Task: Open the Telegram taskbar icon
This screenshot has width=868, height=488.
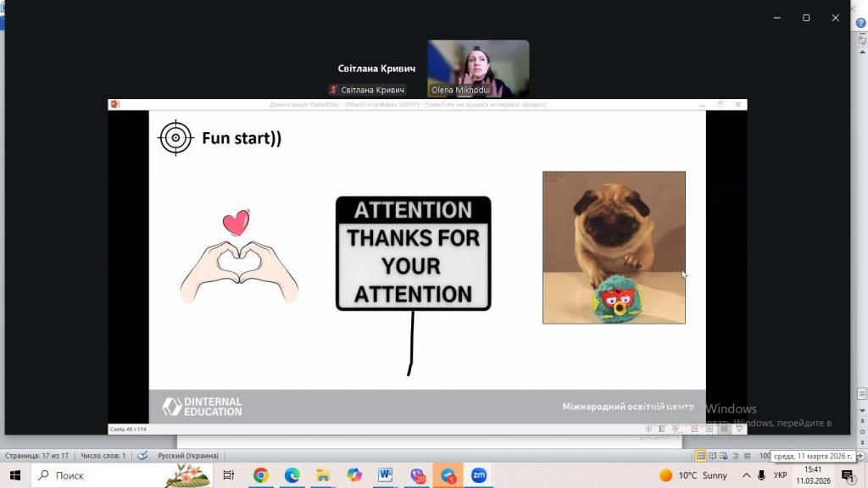Action: click(448, 475)
